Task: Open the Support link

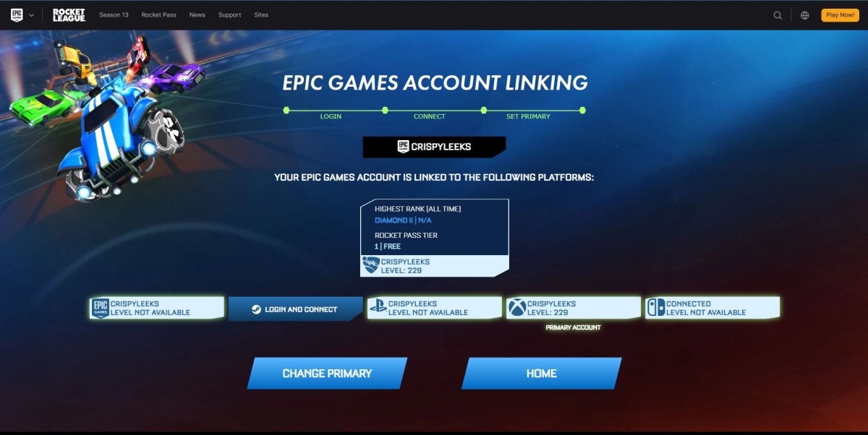Action: (x=229, y=15)
